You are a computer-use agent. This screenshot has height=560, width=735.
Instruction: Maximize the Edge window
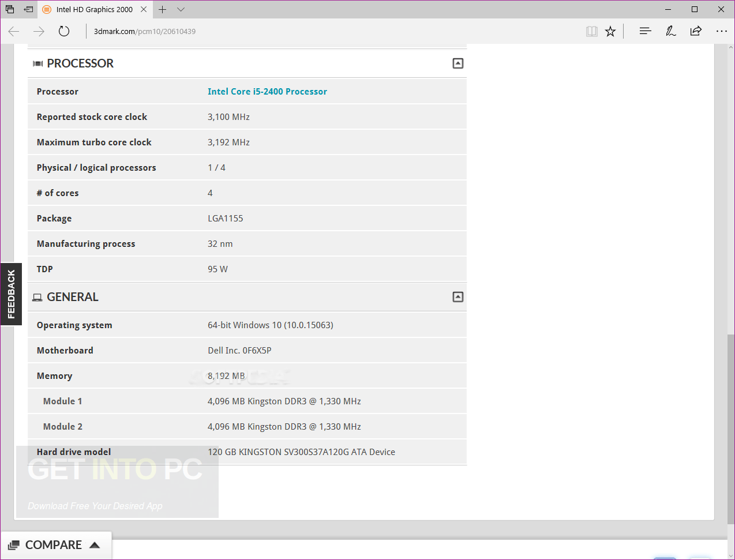(x=695, y=9)
